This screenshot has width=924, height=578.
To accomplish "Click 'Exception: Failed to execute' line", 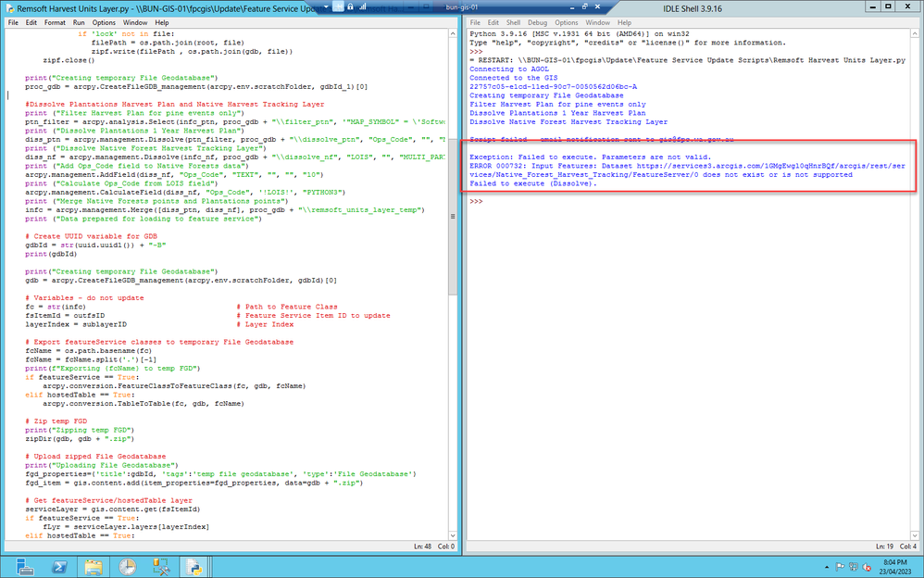I will coord(590,157).
